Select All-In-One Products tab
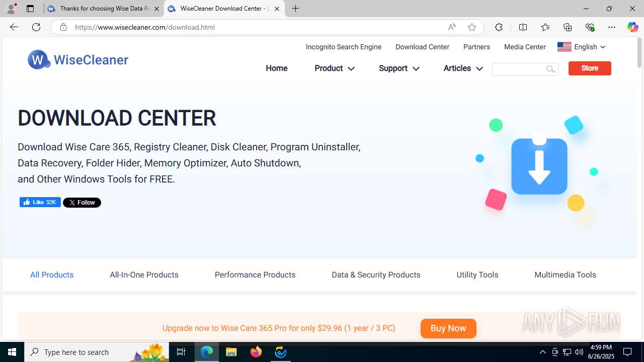 pyautogui.click(x=144, y=275)
